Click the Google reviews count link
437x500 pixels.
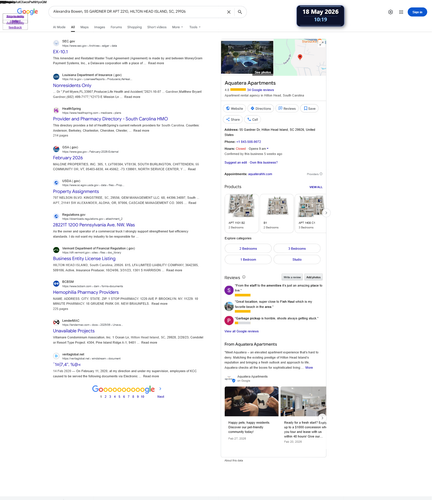(x=260, y=90)
